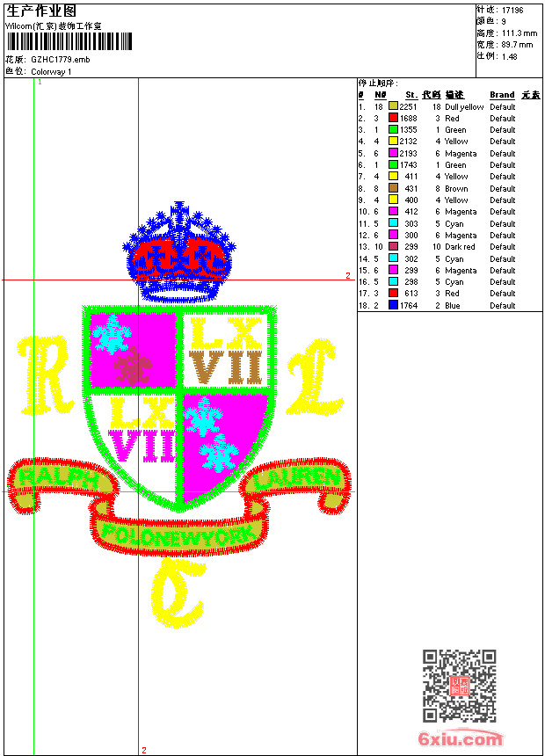Click the 'Default' brand in Dull yellow row
The image size is (545, 756).
[x=503, y=107]
